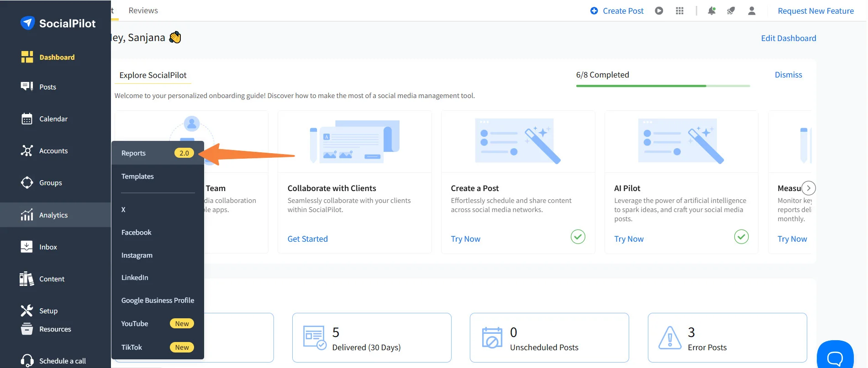Click the Explore SocialPilot heading
Image resolution: width=868 pixels, height=368 pixels.
(153, 75)
